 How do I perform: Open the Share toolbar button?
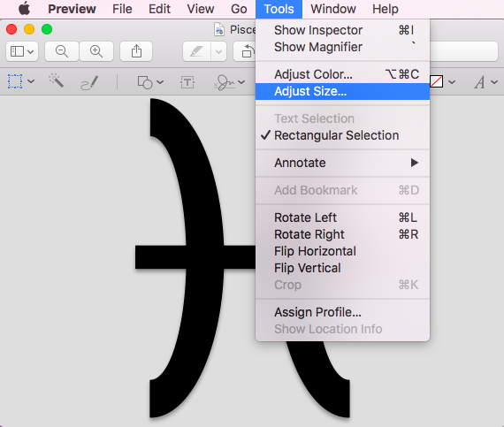pyautogui.click(x=136, y=51)
